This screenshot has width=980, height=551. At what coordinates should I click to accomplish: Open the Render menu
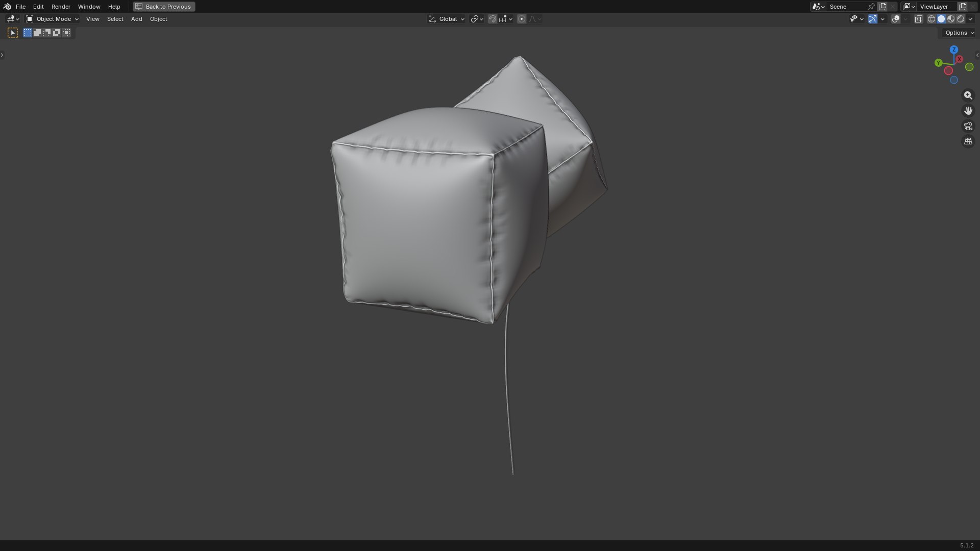pyautogui.click(x=61, y=7)
